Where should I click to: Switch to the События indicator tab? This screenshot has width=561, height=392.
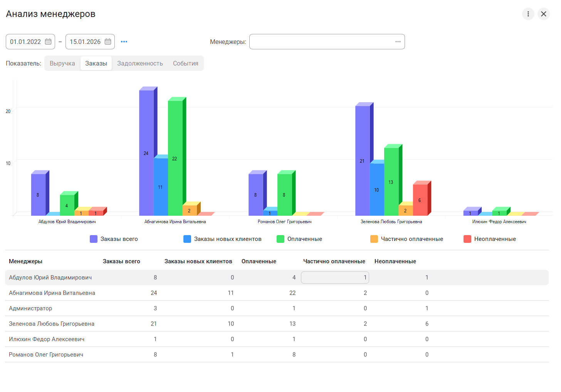coord(185,63)
